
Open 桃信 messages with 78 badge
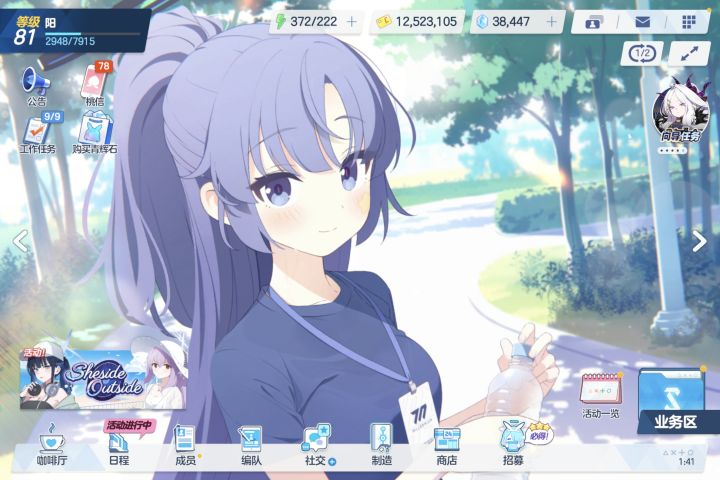click(x=96, y=84)
